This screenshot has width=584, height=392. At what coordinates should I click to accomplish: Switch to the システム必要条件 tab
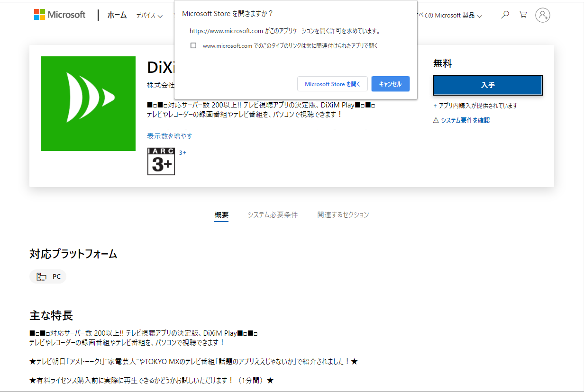coord(273,215)
